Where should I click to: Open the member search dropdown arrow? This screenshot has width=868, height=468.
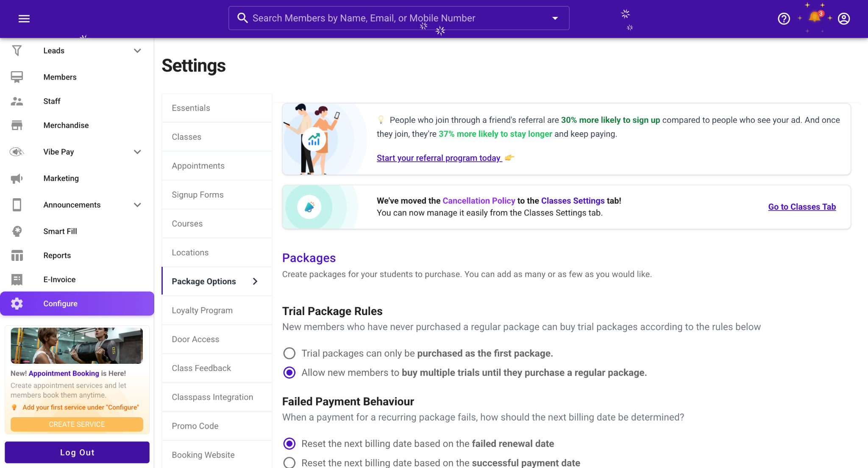pyautogui.click(x=555, y=18)
